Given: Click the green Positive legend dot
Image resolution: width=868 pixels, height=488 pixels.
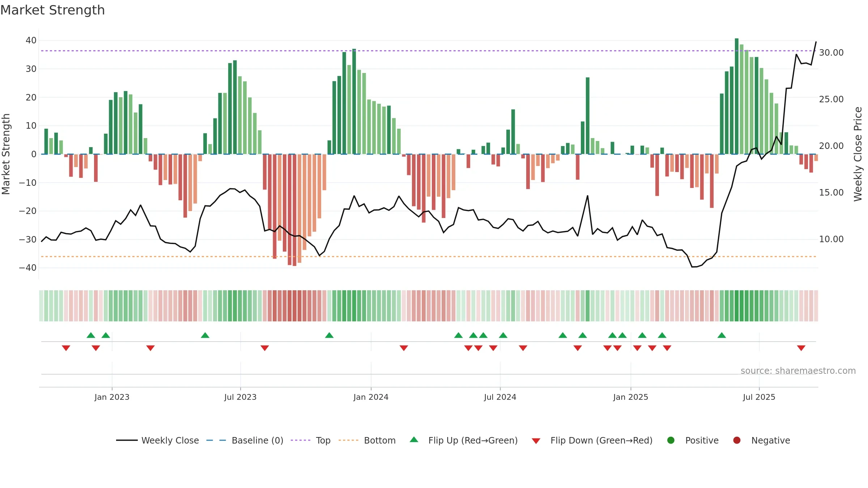Looking at the screenshot, I should coord(671,440).
